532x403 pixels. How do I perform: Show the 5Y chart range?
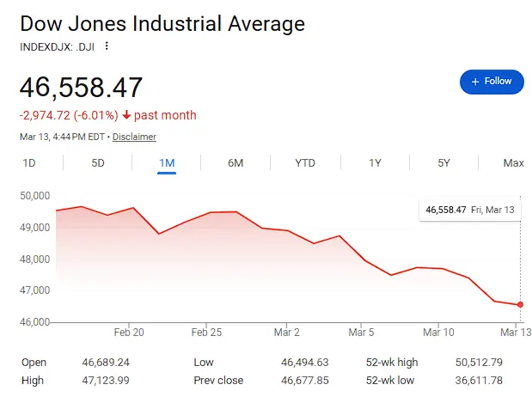(443, 163)
